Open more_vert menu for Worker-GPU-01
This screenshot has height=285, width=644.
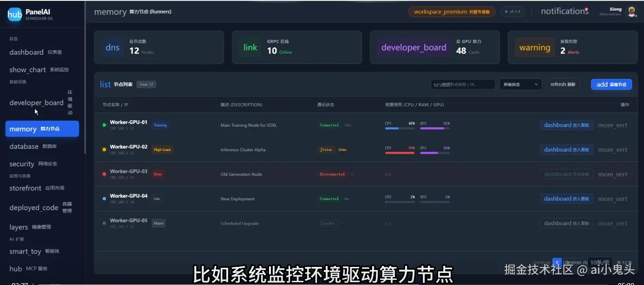(612, 125)
